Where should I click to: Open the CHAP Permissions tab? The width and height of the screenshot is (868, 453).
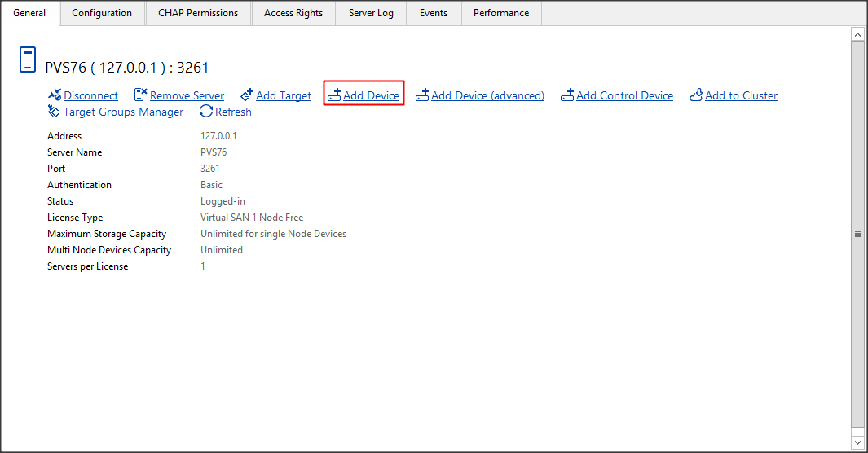(x=198, y=13)
